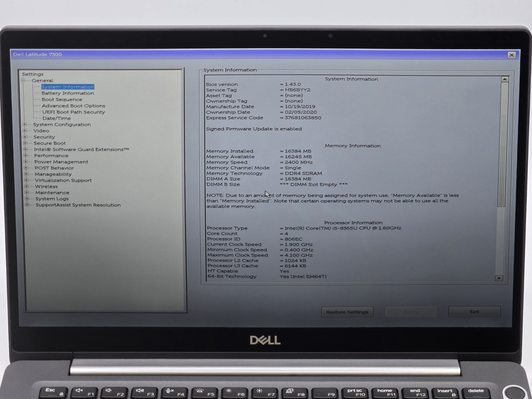Select the Video category label
The height and width of the screenshot is (399, 532).
pos(41,131)
